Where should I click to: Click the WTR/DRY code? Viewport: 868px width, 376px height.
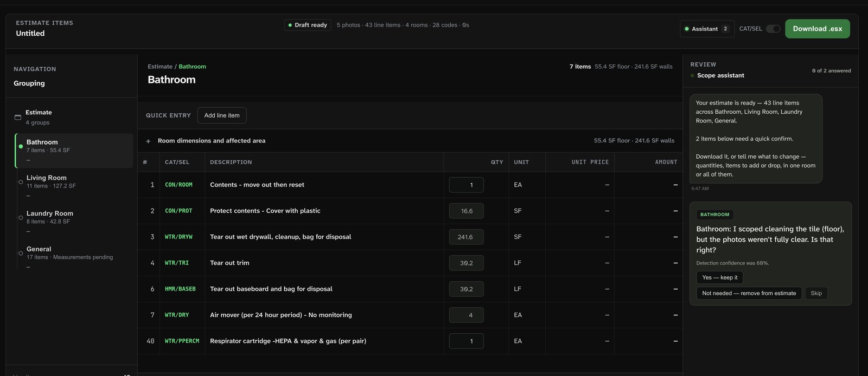[x=177, y=315]
